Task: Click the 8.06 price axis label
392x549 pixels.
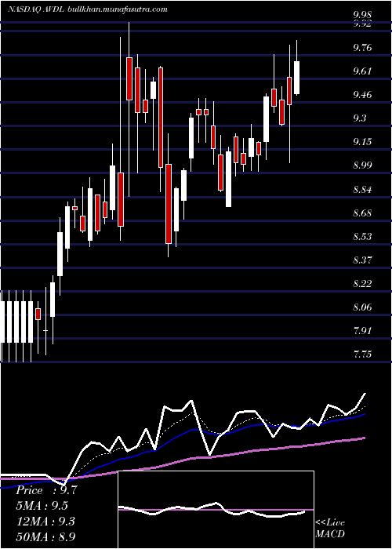Action: pyautogui.click(x=362, y=307)
